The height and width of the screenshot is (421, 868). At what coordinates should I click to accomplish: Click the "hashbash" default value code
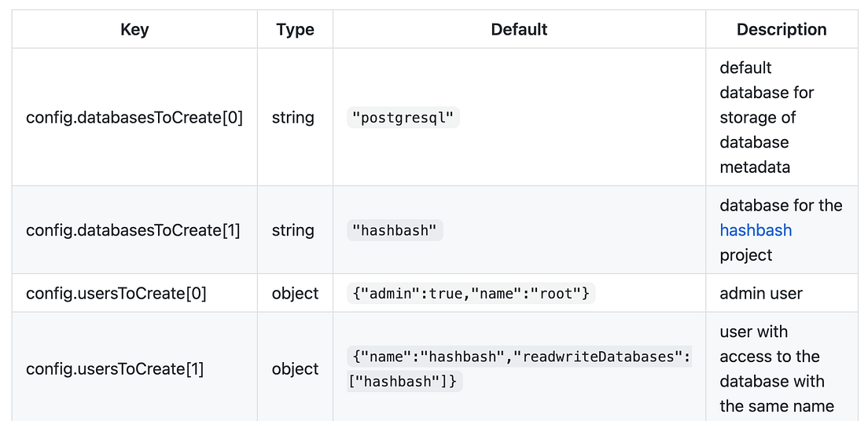(x=395, y=230)
